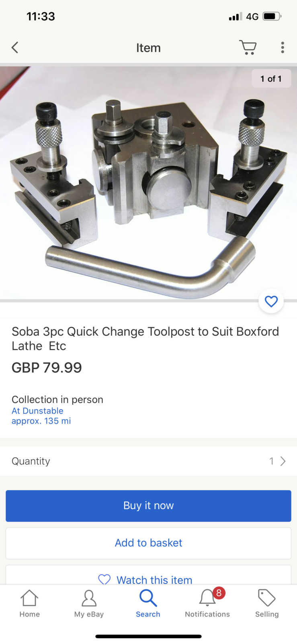
Task: Select the Search tab magnifier icon
Action: point(148,599)
